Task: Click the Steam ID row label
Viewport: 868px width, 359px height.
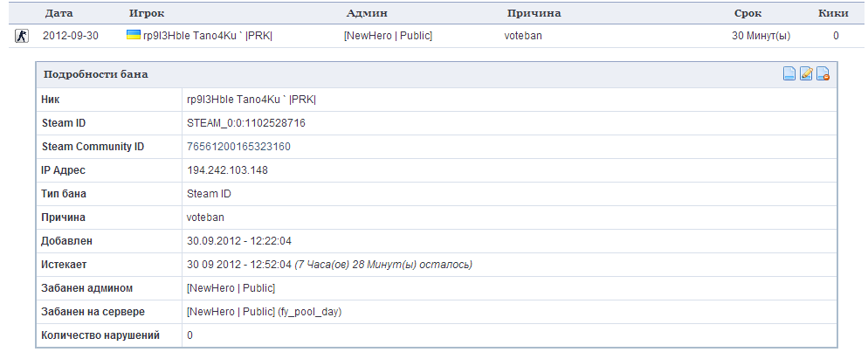Action: (x=64, y=123)
